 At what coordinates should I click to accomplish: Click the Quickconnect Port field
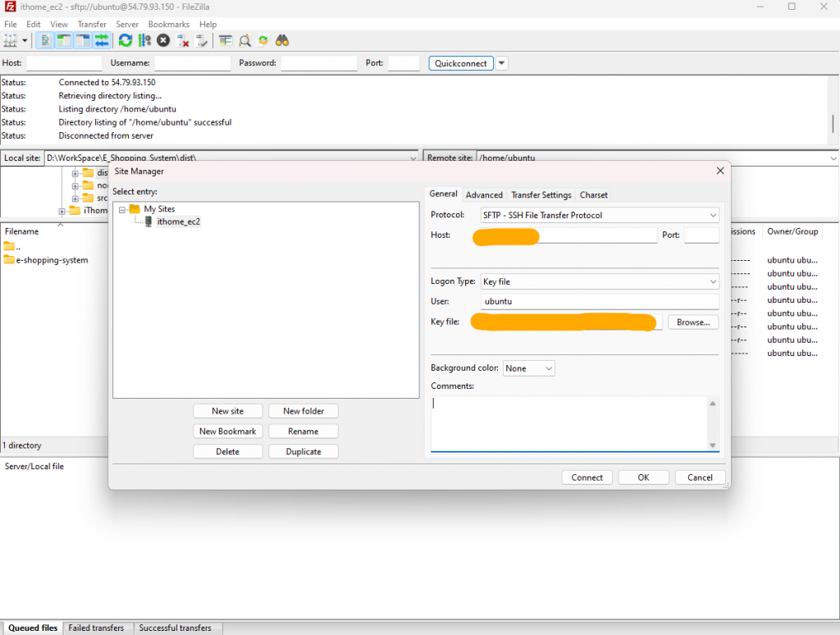[x=404, y=63]
